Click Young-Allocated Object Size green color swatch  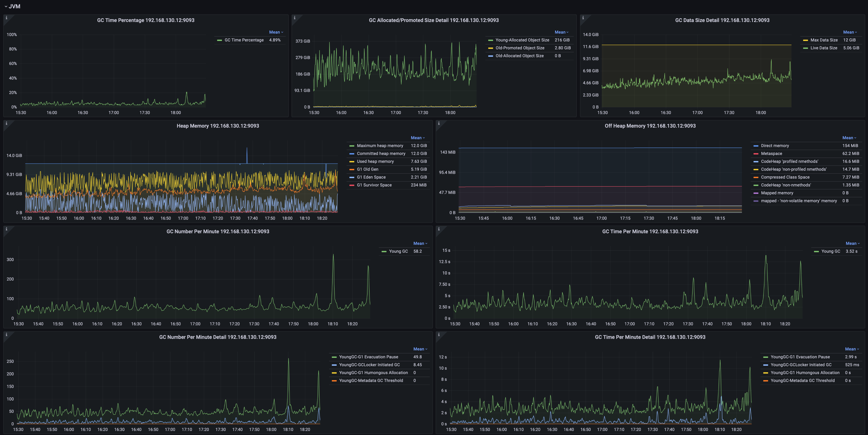point(491,40)
